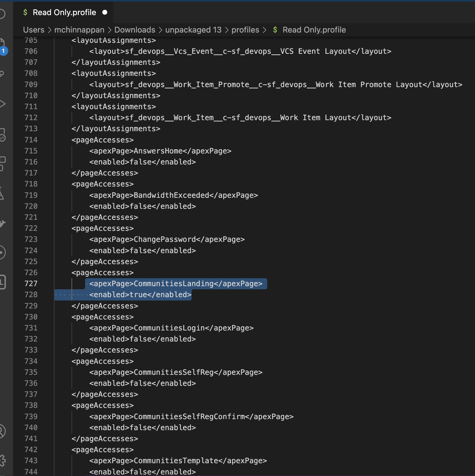Viewport: 475px width, 476px height.
Task: Click the CommunitiesTemplate apexPage line
Action: (178, 461)
